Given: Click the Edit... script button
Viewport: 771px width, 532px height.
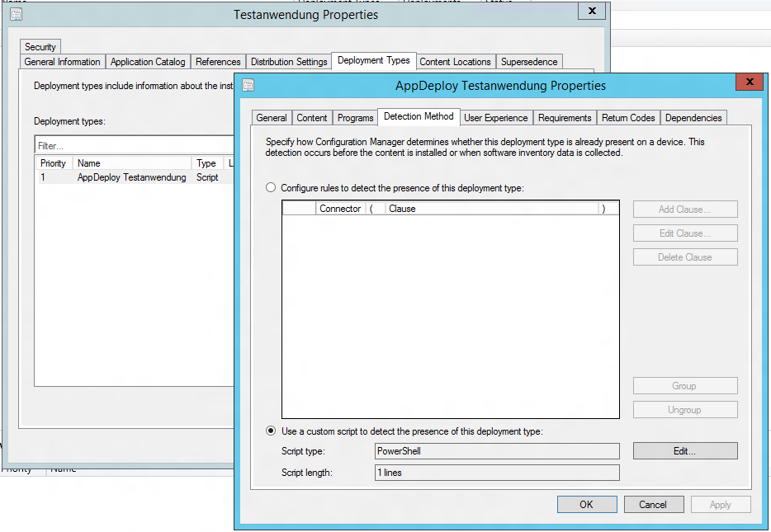Looking at the screenshot, I should point(685,451).
